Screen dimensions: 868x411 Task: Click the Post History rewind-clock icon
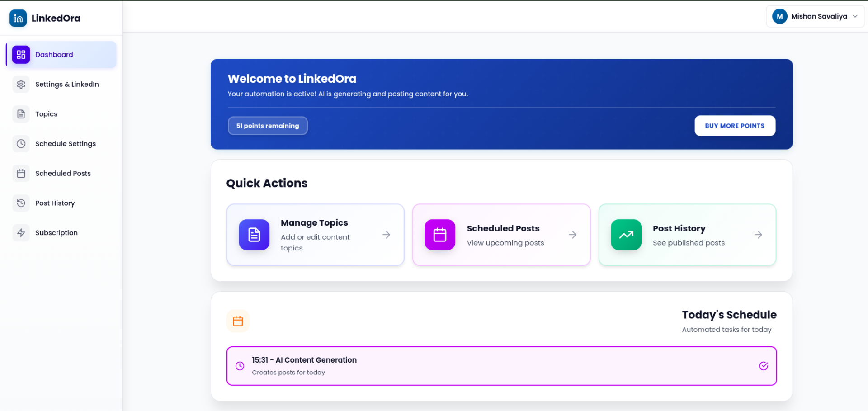point(21,203)
